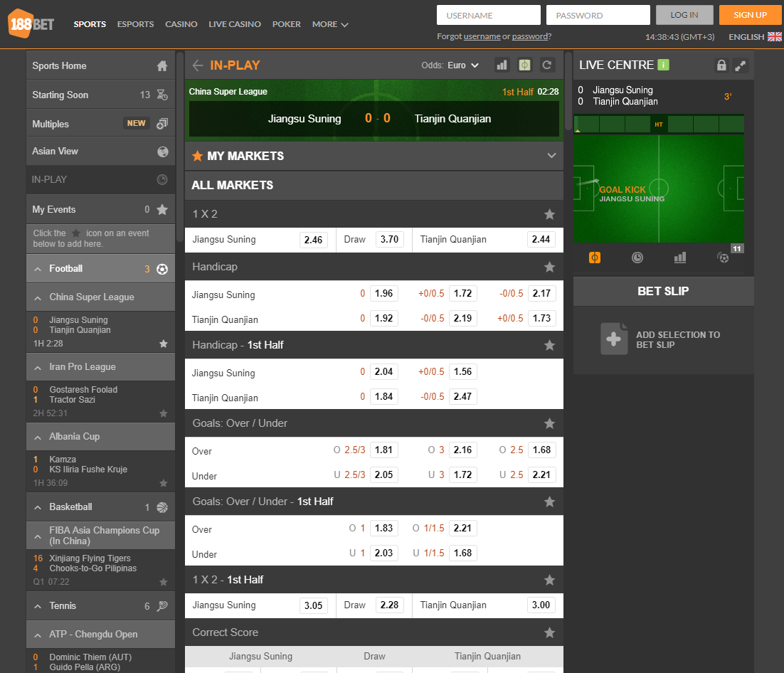
Task: Follow the forgot password link
Action: tap(530, 36)
